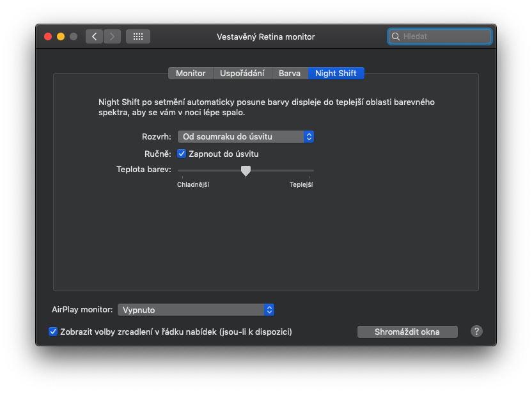Select the Night Shift tab
The height and width of the screenshot is (393, 532).
point(336,73)
